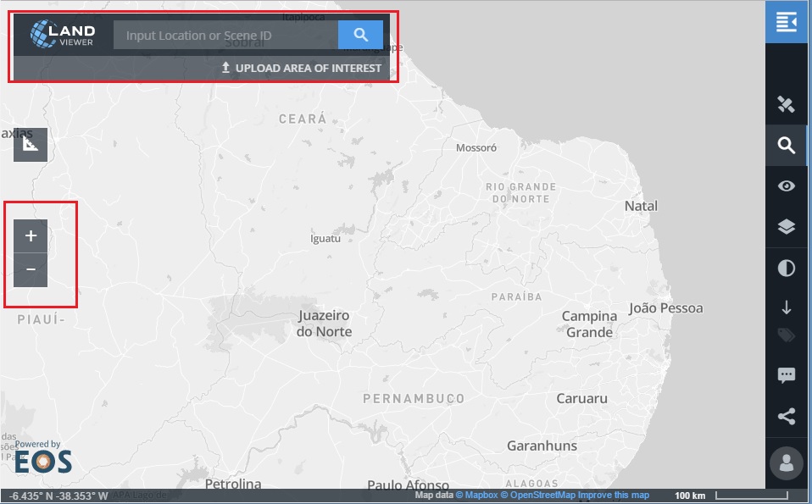Click the Petrolina map label
Image resolution: width=812 pixels, height=504 pixels.
pos(233,484)
